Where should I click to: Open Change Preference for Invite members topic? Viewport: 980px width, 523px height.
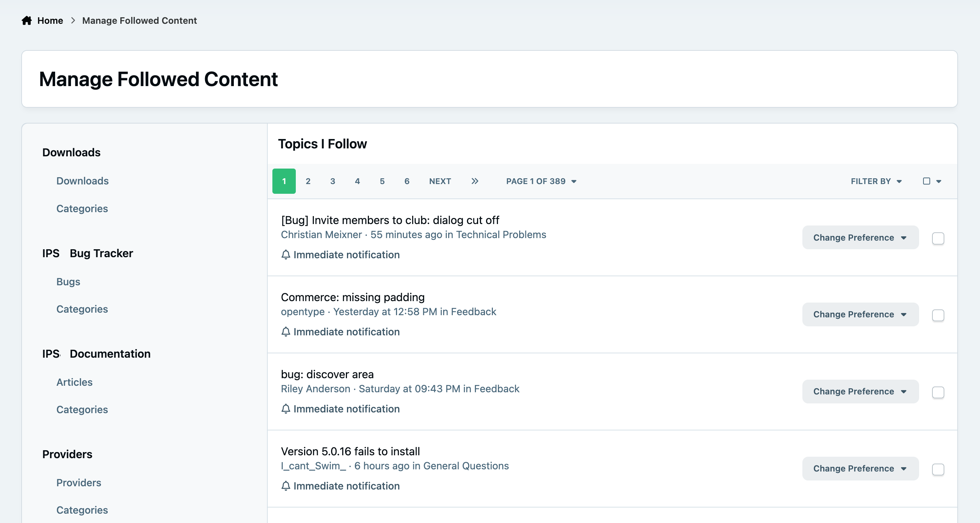(x=860, y=237)
